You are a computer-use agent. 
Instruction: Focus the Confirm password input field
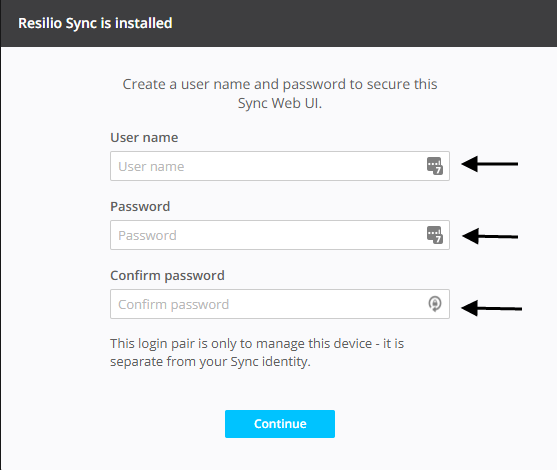tap(280, 304)
